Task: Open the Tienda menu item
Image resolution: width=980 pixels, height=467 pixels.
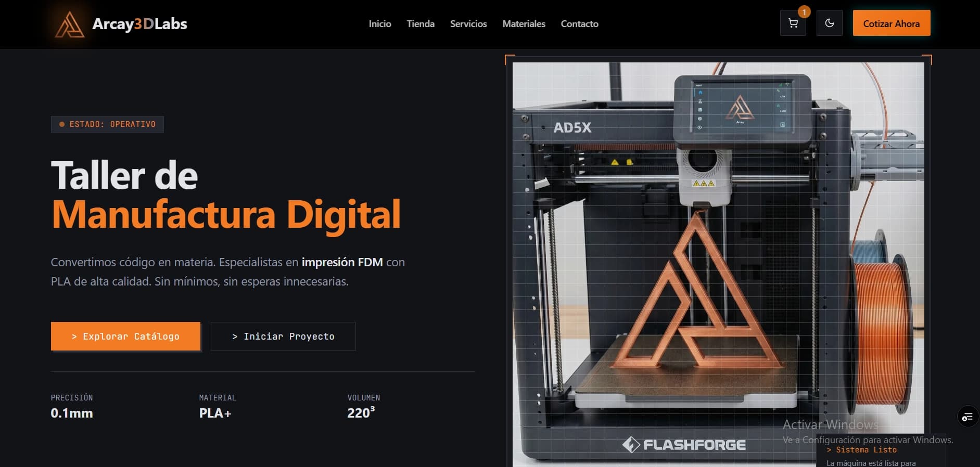Action: coord(421,24)
